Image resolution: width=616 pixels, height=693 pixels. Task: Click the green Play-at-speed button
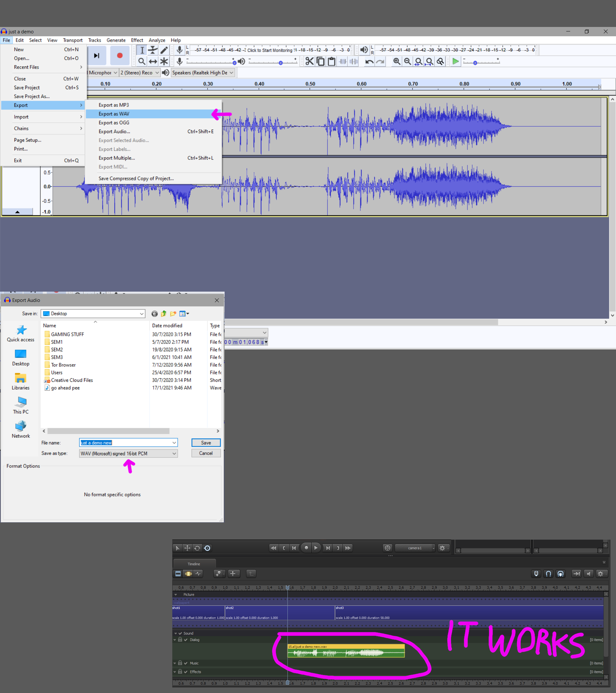(x=455, y=61)
